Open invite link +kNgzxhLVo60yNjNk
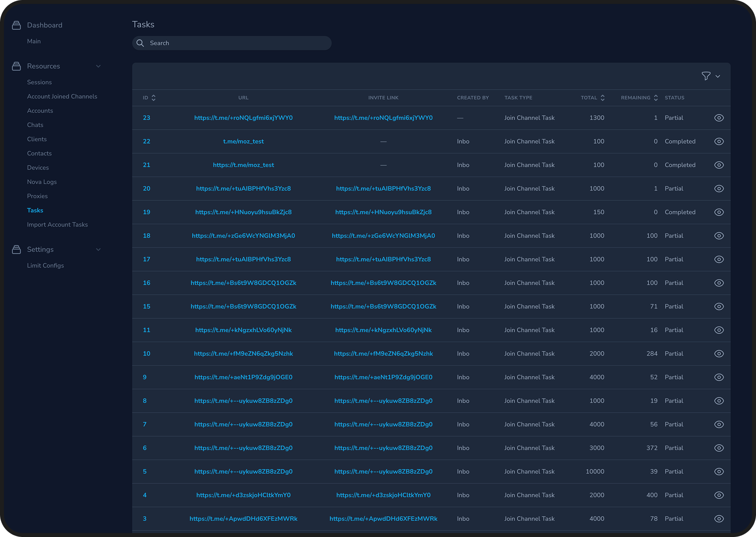Viewport: 756px width, 537px height. [384, 330]
